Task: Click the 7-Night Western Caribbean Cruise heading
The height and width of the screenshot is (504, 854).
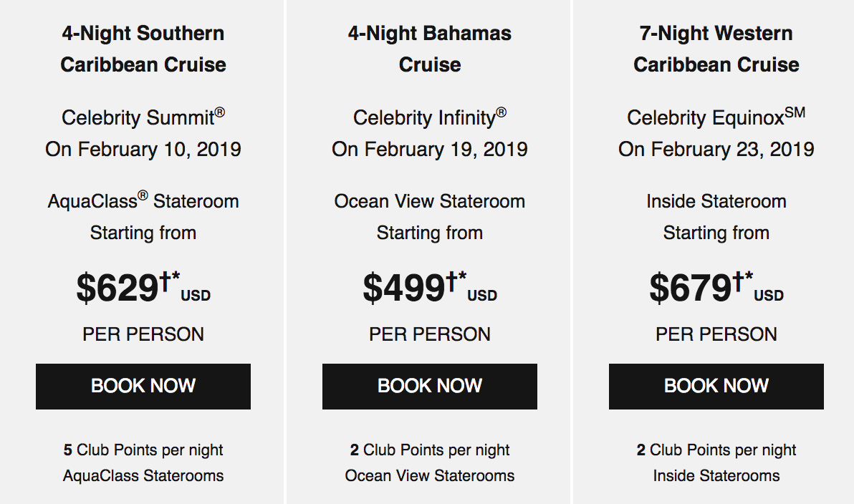Action: (x=716, y=49)
